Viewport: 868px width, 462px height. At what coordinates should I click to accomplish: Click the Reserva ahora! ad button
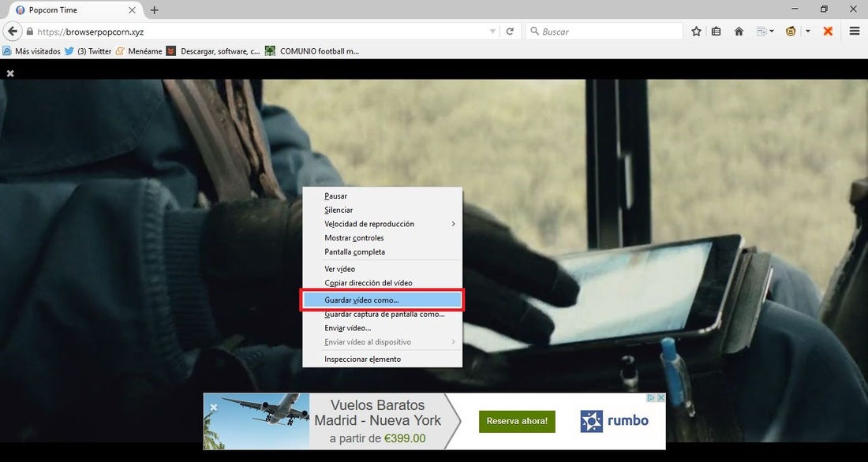(x=517, y=421)
